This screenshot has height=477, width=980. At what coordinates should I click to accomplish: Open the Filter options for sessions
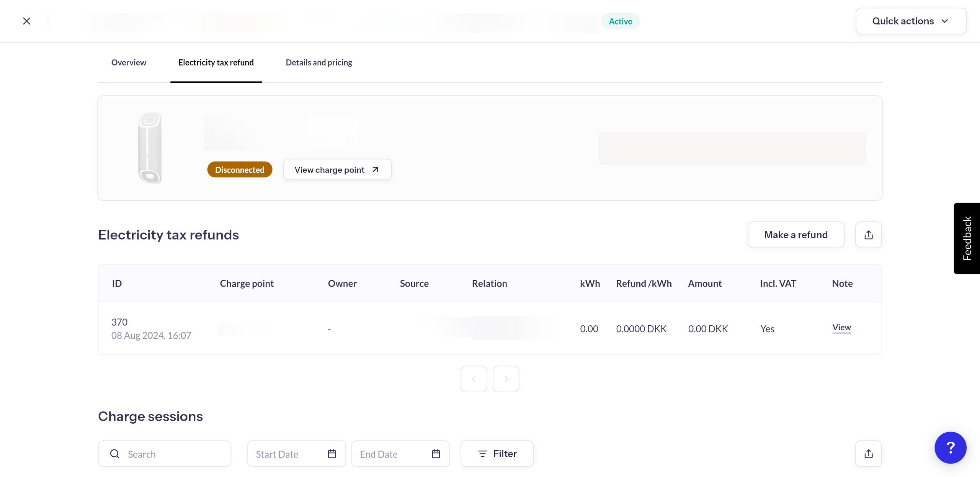[497, 454]
